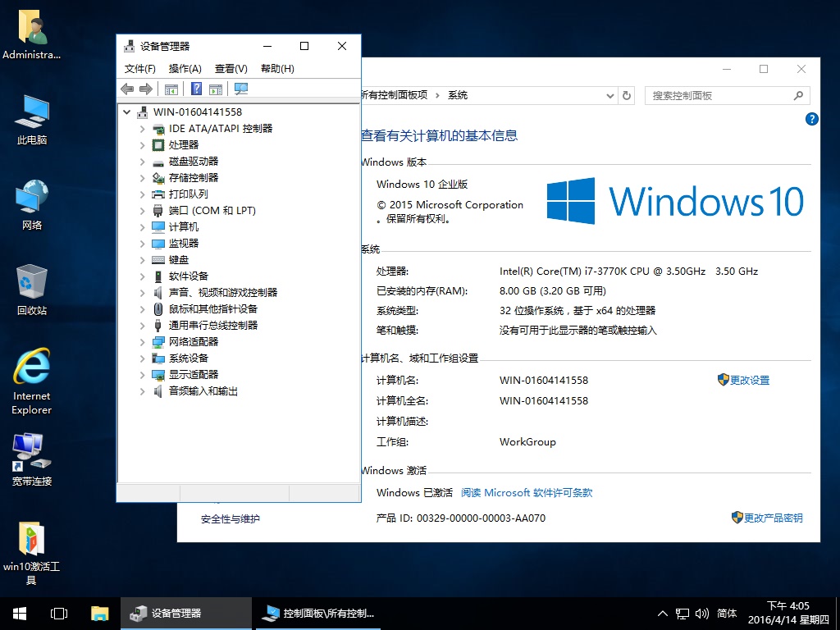Image resolution: width=840 pixels, height=630 pixels.
Task: Click the network icon in system tray
Action: click(682, 614)
